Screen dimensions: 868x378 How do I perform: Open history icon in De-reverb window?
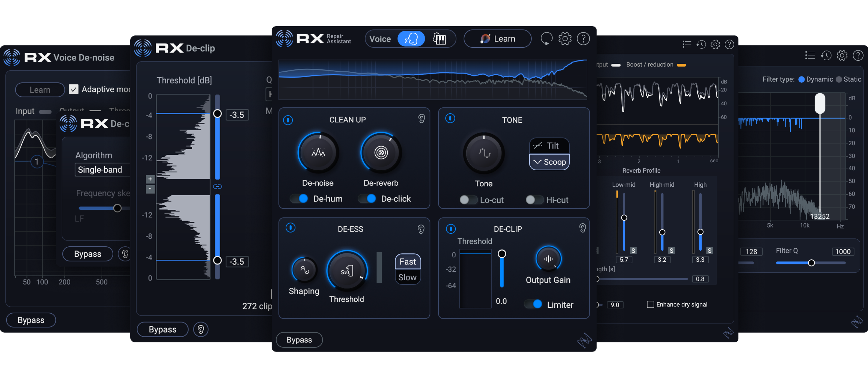point(701,44)
